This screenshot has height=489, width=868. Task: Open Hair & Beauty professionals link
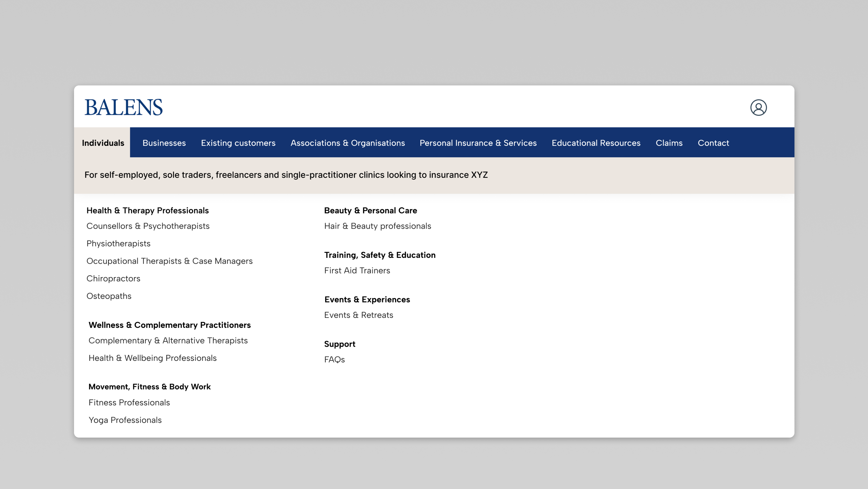tap(377, 226)
